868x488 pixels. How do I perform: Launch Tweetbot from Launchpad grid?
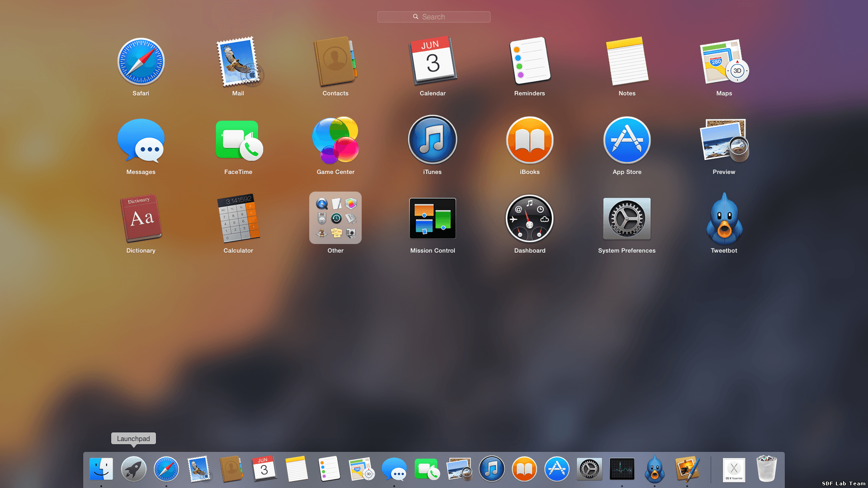click(x=724, y=219)
